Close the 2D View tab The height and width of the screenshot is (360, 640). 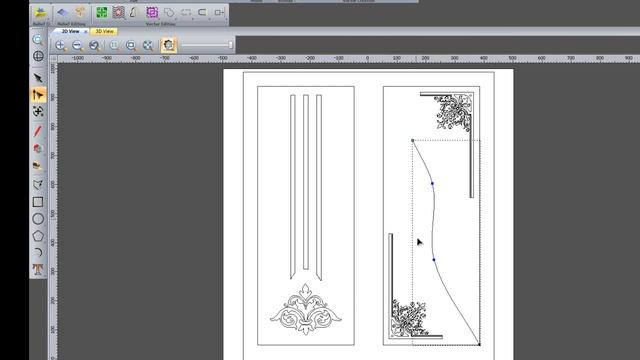(x=86, y=31)
